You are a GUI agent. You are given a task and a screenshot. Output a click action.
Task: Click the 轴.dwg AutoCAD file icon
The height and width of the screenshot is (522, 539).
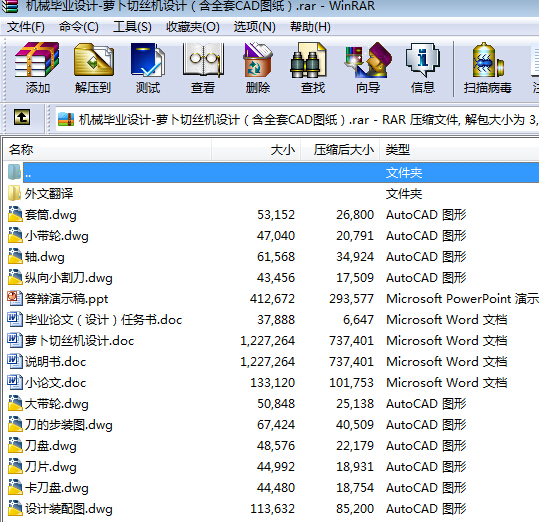15,256
